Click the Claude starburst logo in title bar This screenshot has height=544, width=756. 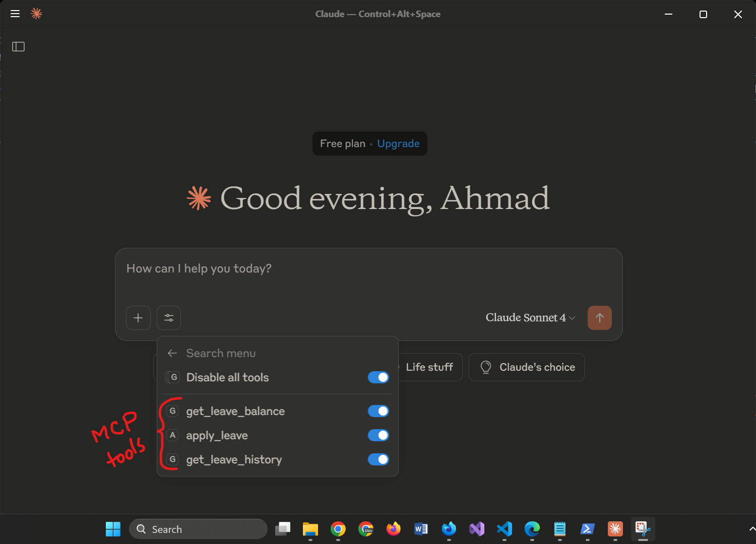click(x=36, y=14)
